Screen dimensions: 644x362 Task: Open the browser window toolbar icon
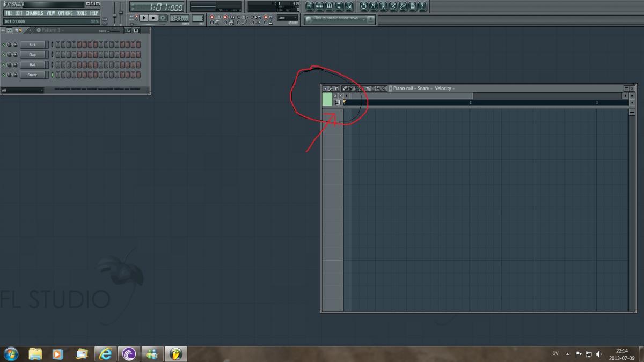pos(339,6)
